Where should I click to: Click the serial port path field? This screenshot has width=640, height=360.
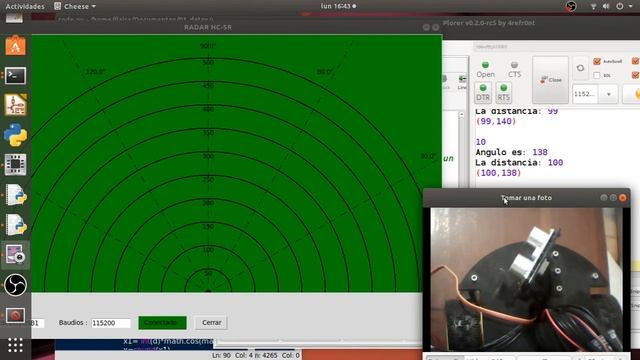(38, 323)
